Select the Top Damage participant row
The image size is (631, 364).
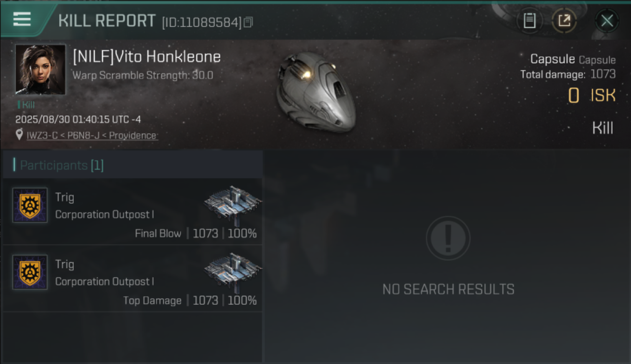(x=133, y=279)
